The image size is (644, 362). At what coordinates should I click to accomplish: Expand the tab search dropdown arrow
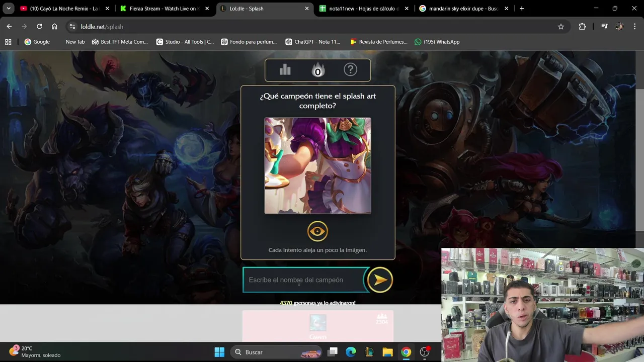9,9
